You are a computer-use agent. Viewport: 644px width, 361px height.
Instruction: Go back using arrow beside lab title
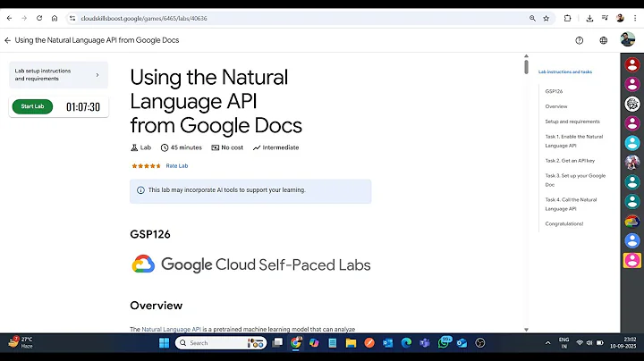pyautogui.click(x=7, y=40)
